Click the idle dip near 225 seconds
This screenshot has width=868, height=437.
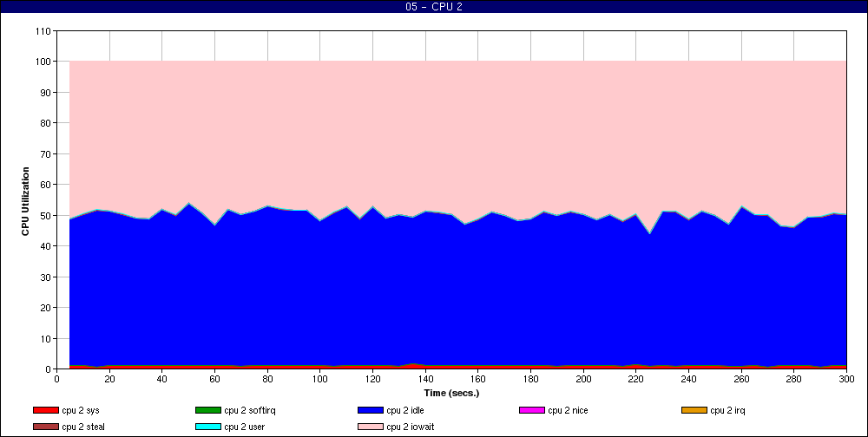pyautogui.click(x=649, y=234)
